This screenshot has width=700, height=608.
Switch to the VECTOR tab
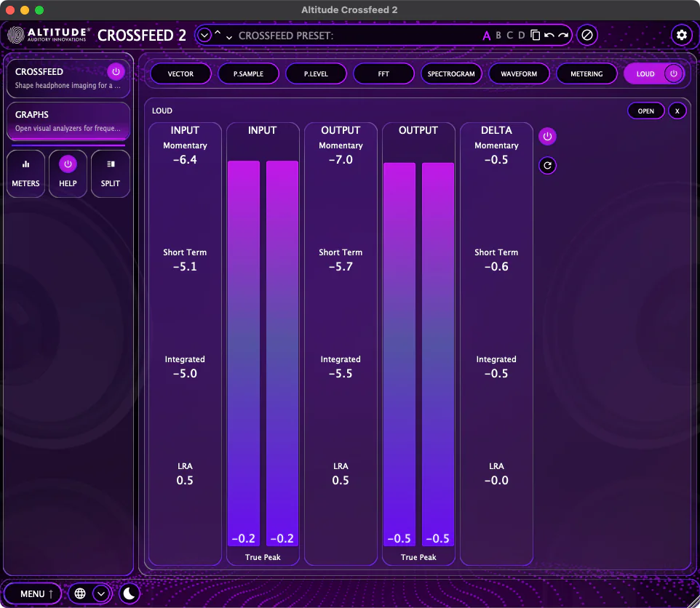pos(180,73)
